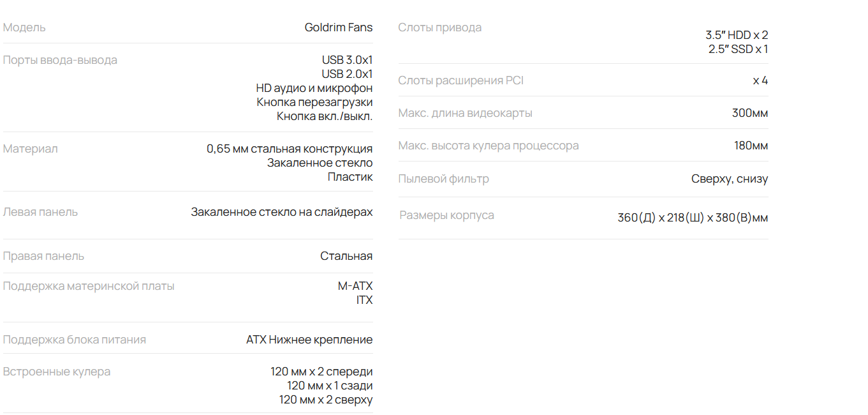Select the "Сверху, снизу" dust filter value
The width and height of the screenshot is (868, 415).
[729, 179]
